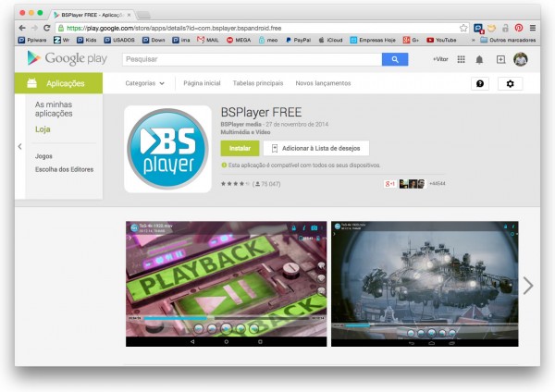The height and width of the screenshot is (392, 555).
Task: Open help question mark button
Action: click(x=480, y=83)
